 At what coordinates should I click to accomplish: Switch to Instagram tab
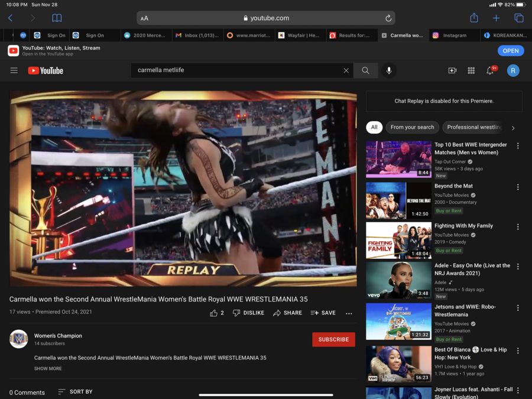(x=455, y=35)
